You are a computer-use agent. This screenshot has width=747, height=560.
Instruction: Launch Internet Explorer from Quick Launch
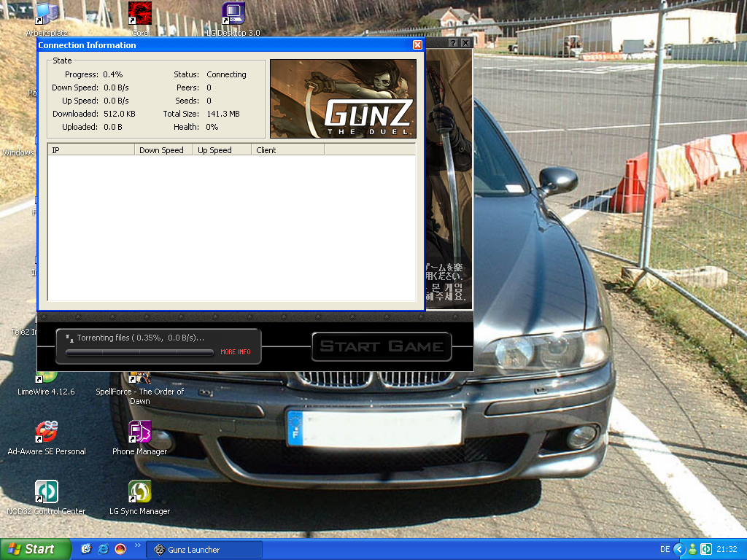[x=103, y=549]
